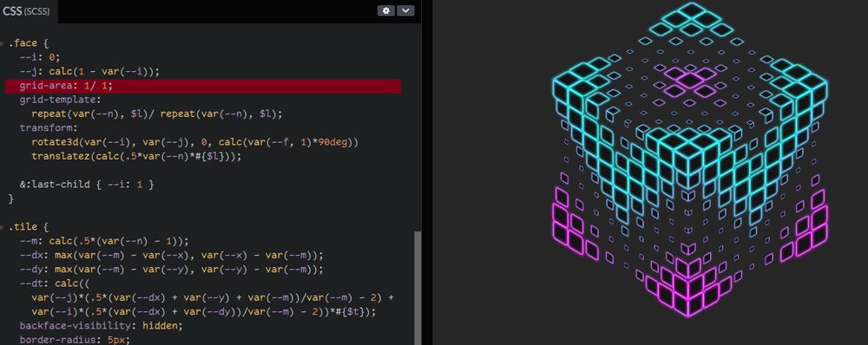Click the '--dy: max(var(--m)' line
This screenshot has width=868, height=345.
pos(171,270)
